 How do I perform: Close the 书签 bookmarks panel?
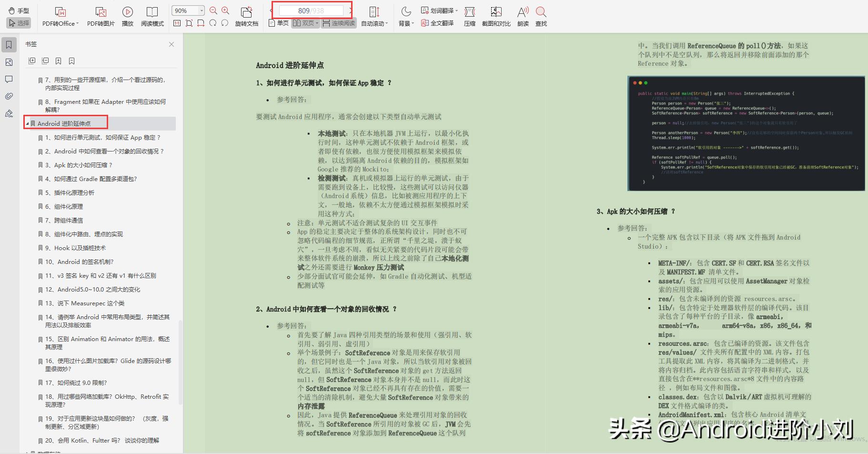tap(172, 44)
